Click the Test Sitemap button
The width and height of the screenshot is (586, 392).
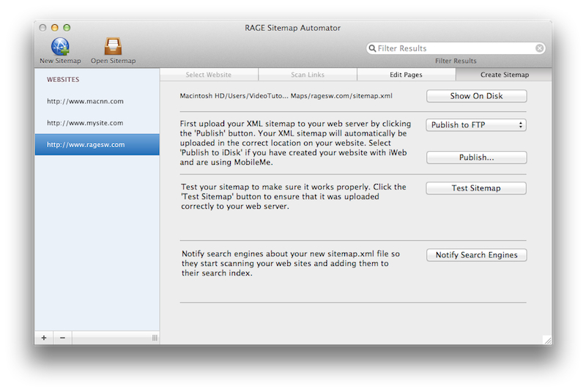(476, 188)
